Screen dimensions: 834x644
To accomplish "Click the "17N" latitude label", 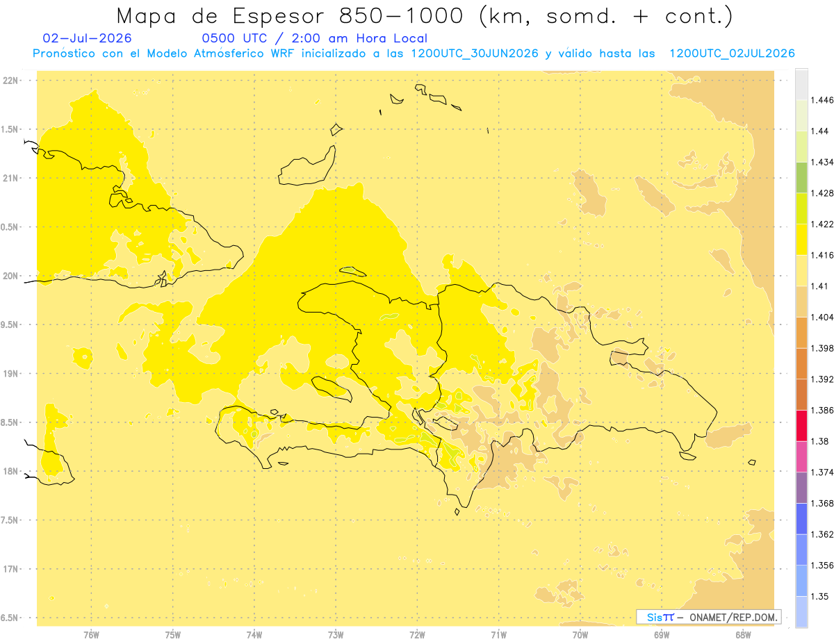I will pos(11,569).
